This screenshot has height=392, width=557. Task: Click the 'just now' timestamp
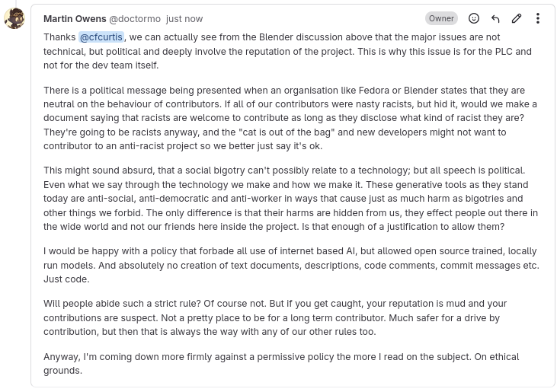[x=184, y=18]
